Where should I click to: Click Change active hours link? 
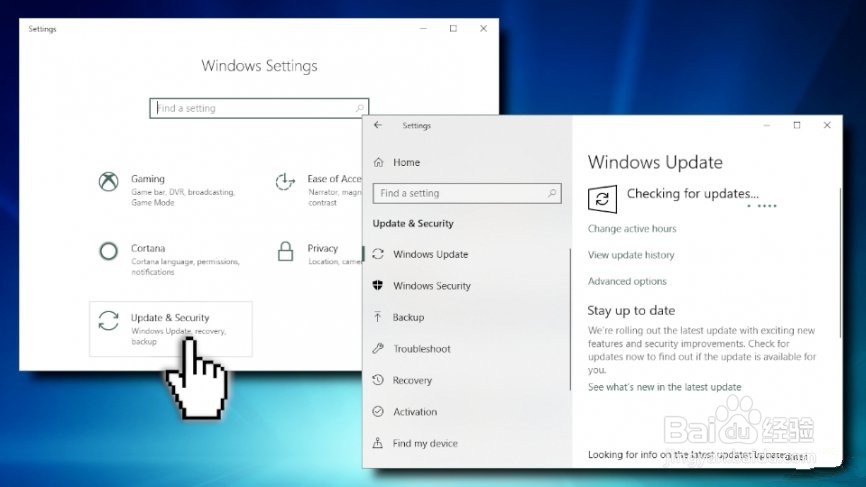tap(632, 229)
